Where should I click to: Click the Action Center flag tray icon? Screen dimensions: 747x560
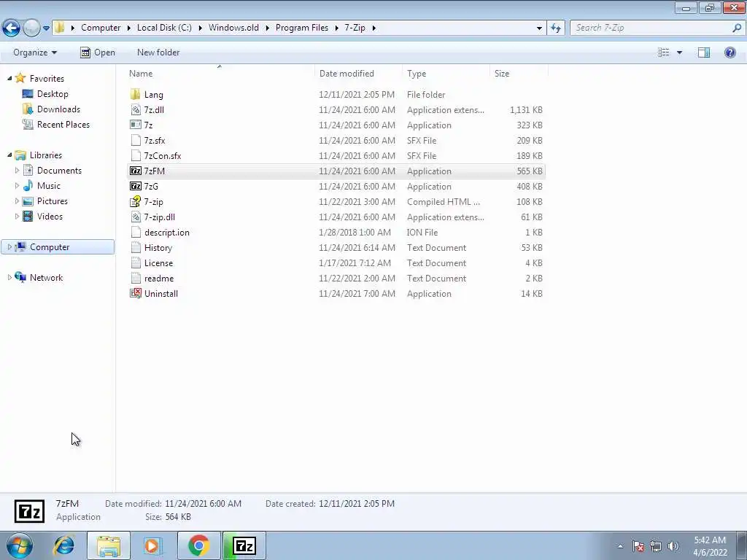(638, 545)
